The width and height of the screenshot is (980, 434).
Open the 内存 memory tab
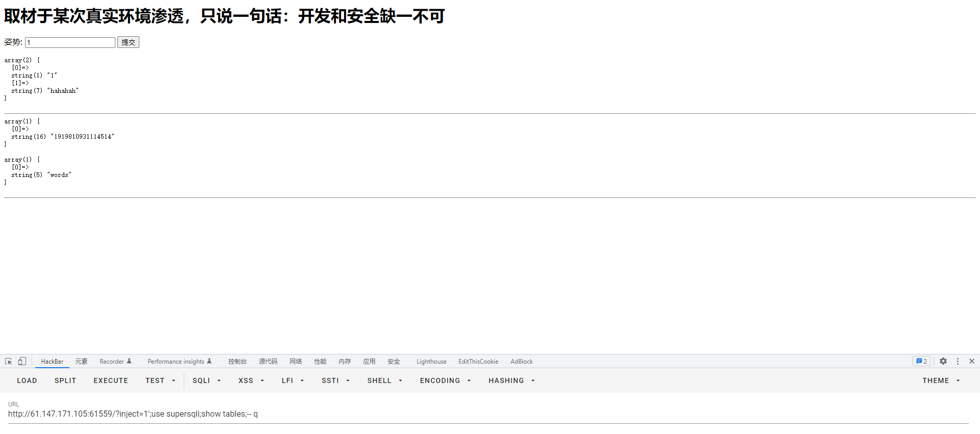pyautogui.click(x=345, y=362)
